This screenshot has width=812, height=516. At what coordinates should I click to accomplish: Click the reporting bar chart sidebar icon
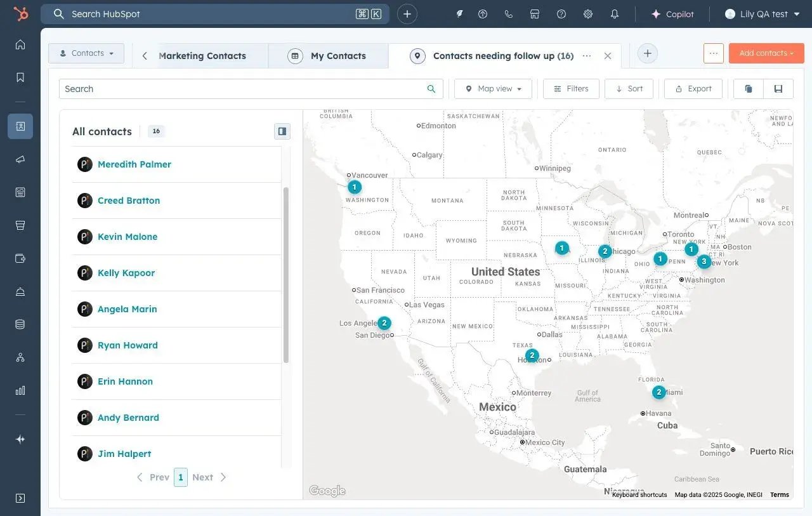click(x=20, y=390)
